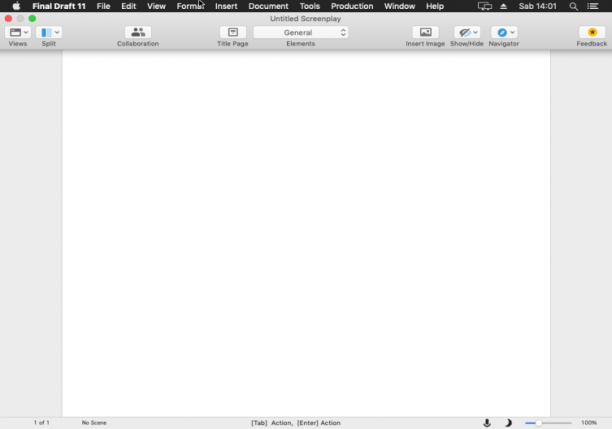Toggle the Show/Hide eye icon
The image size is (612, 429).
click(x=464, y=32)
